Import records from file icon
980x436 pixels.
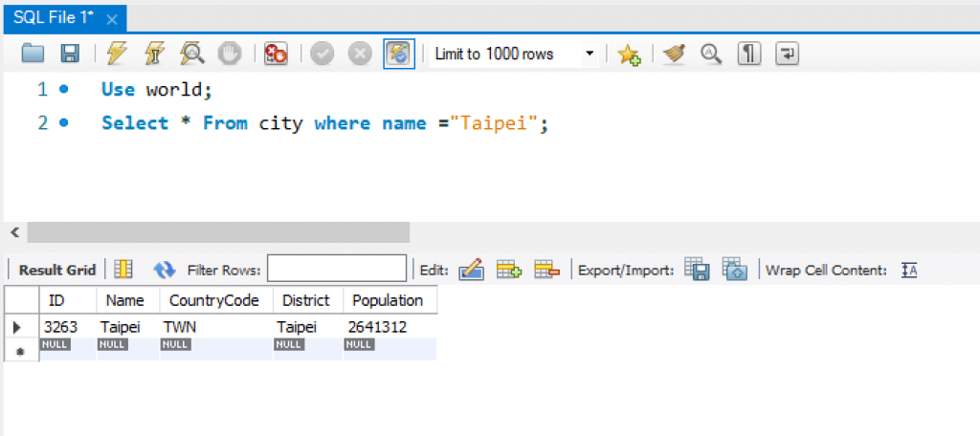[735, 269]
